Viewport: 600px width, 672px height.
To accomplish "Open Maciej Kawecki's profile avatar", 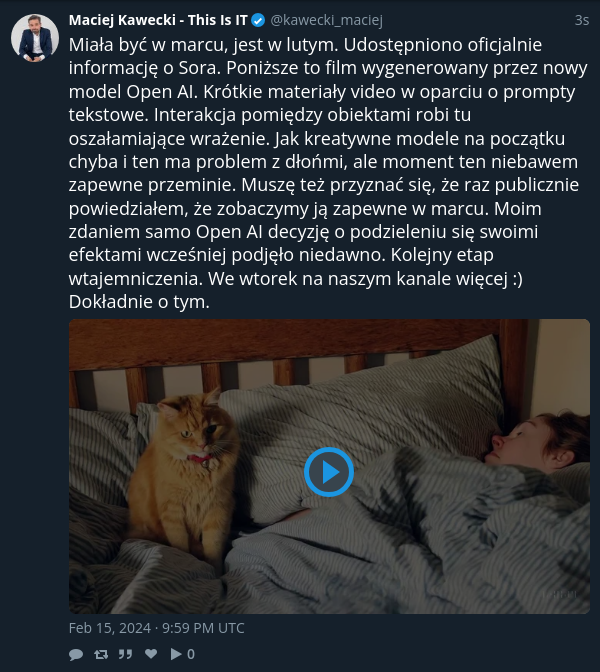I will (35, 38).
